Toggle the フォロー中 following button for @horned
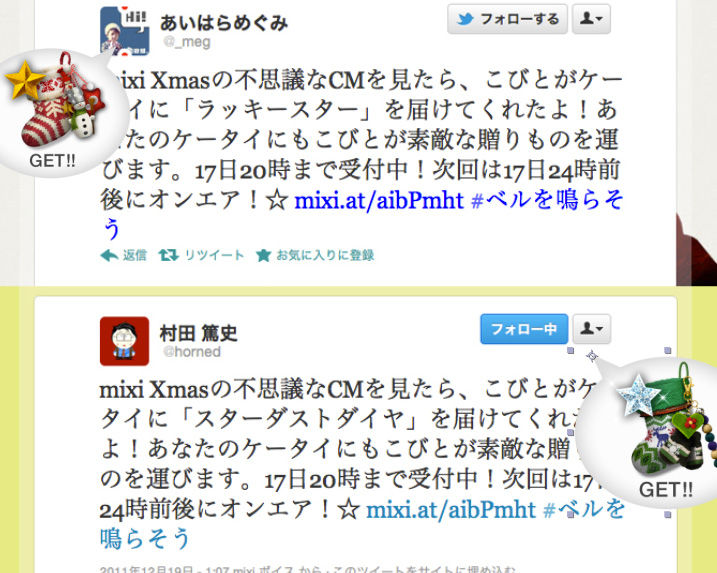717x573 pixels. point(524,329)
